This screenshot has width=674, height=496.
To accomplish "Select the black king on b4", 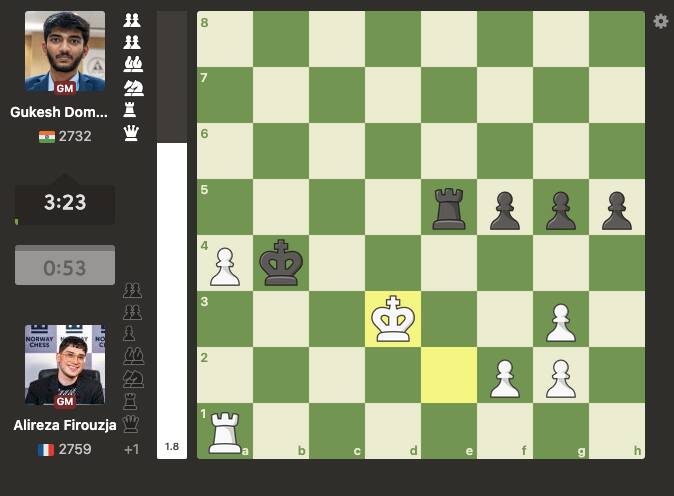I will pyautogui.click(x=281, y=263).
